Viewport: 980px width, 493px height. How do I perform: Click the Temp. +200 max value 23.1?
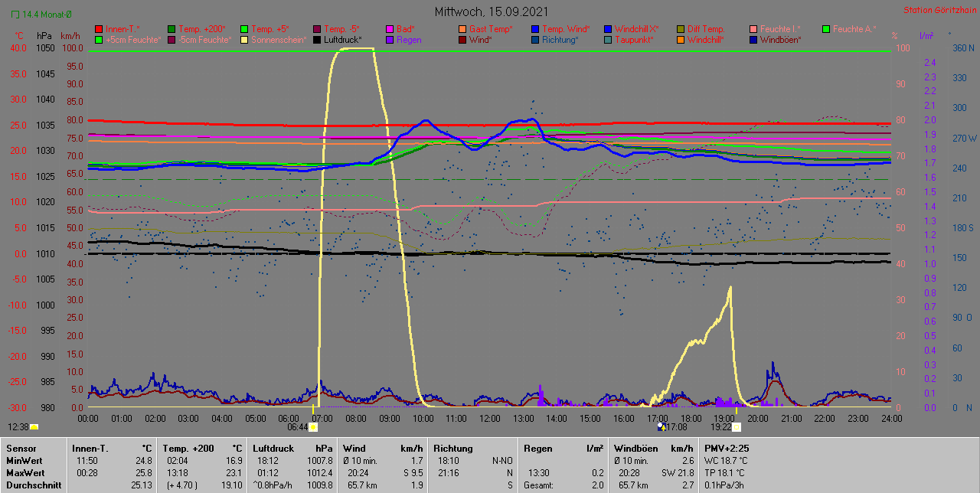coord(234,473)
